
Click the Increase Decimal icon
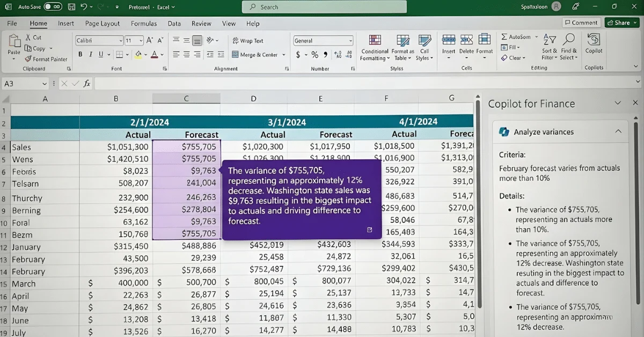[338, 55]
